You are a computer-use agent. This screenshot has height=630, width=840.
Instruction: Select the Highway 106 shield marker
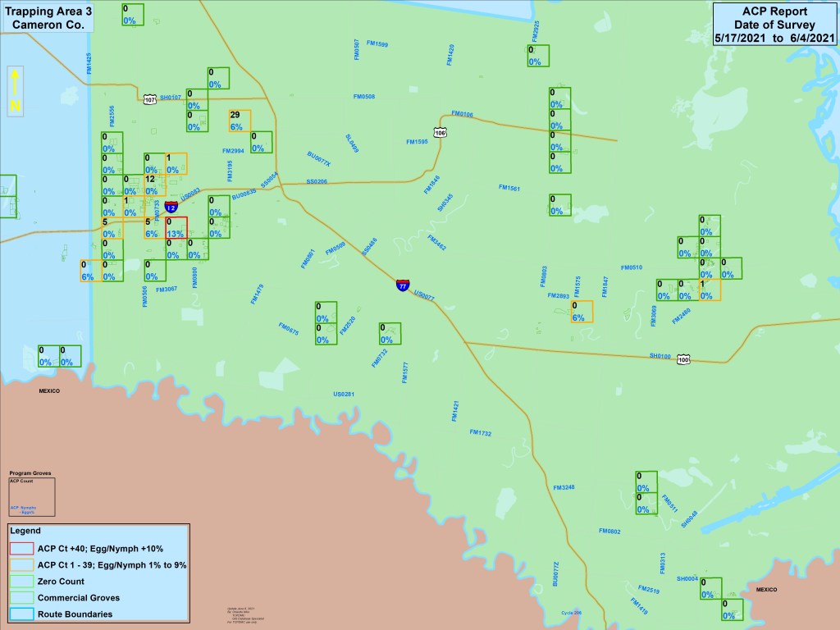tap(441, 132)
